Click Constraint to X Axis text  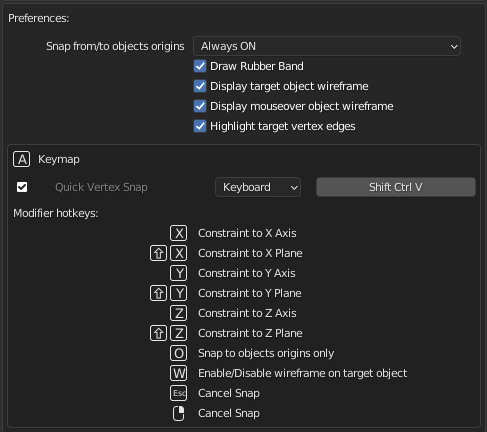(247, 233)
